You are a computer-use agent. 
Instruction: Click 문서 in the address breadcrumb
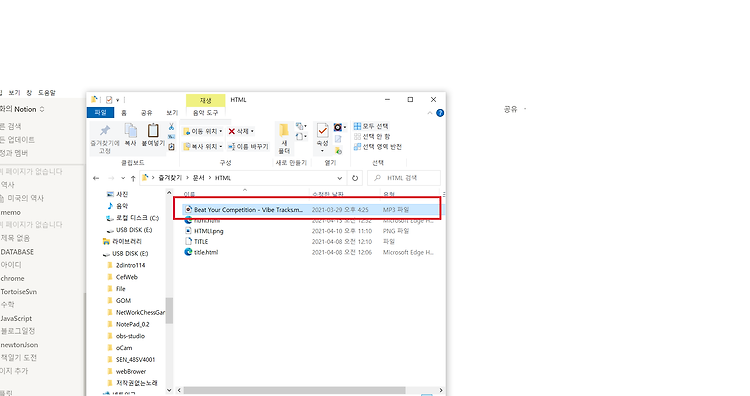click(x=199, y=178)
